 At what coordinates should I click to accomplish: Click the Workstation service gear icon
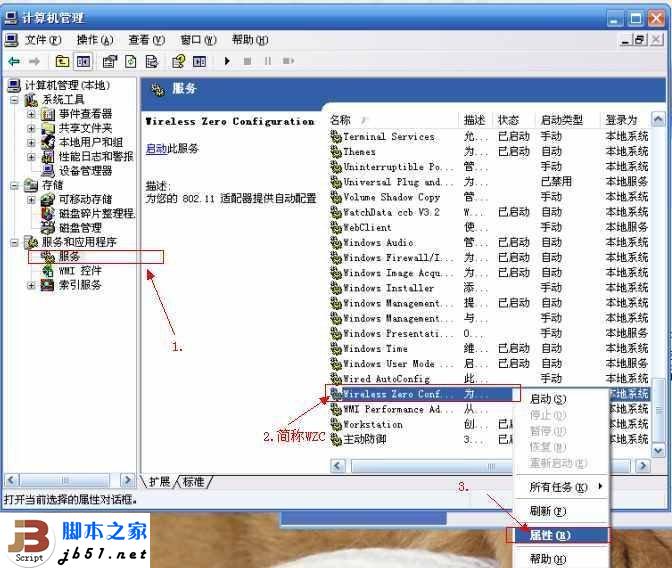point(336,424)
